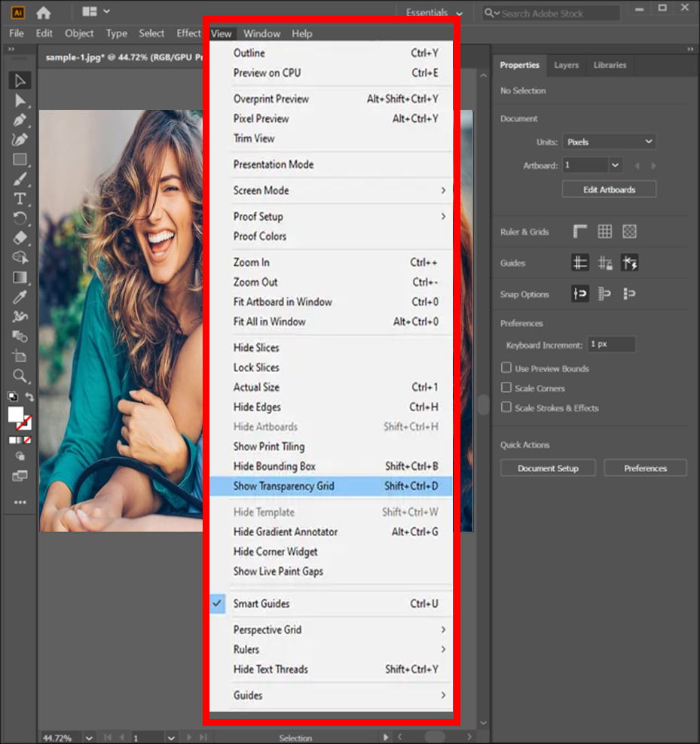Image resolution: width=700 pixels, height=744 pixels.
Task: Click the Document Setup button
Action: click(548, 468)
